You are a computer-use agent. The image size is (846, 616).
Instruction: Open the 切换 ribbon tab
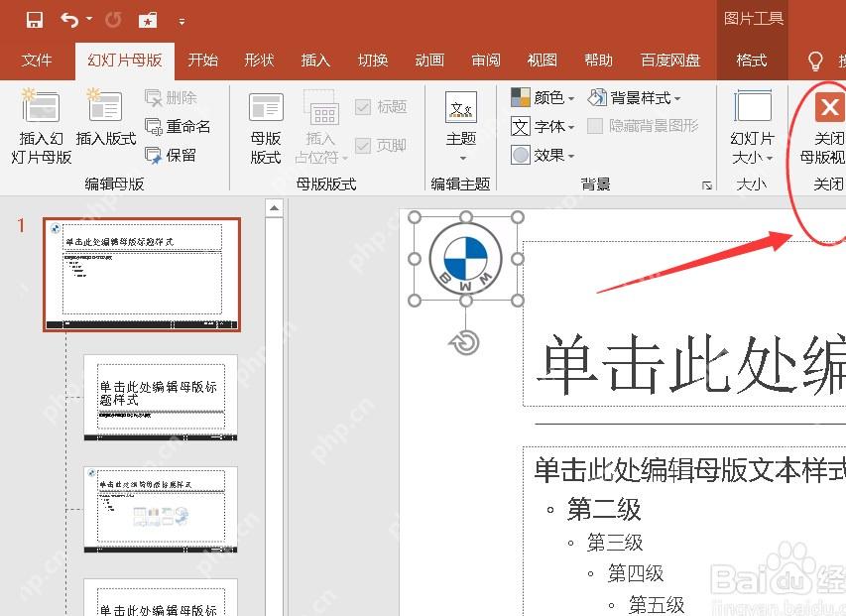pos(373,60)
